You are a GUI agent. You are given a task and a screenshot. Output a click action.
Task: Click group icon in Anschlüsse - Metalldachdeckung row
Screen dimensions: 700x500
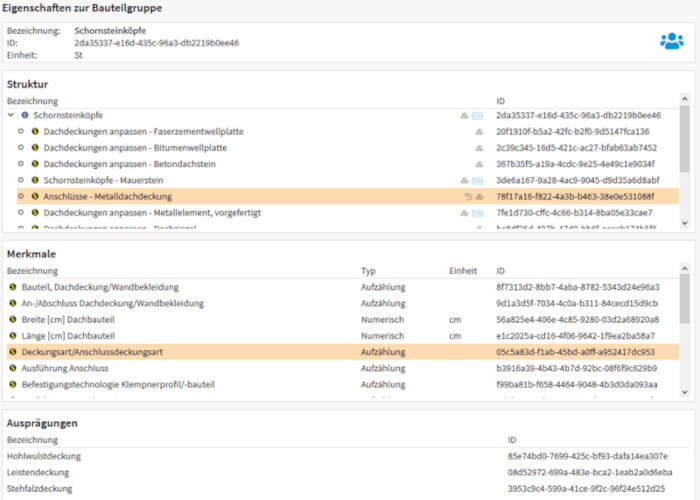click(479, 196)
